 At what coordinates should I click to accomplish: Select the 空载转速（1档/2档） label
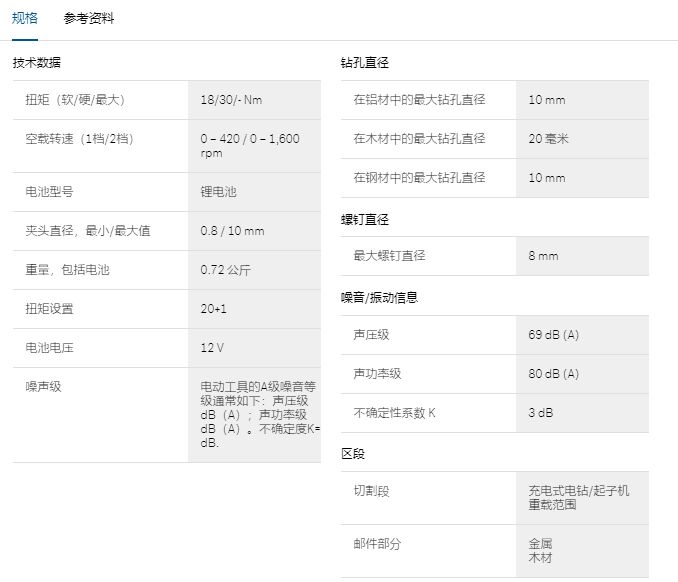[x=79, y=139]
